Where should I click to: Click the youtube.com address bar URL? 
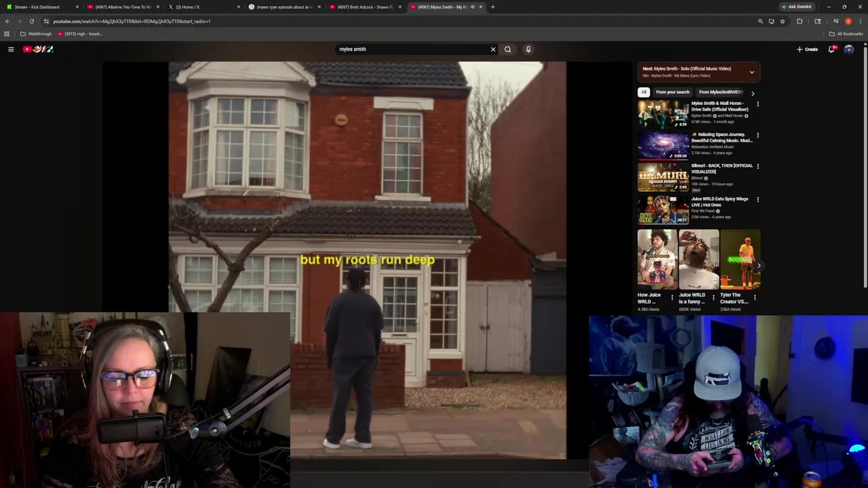pos(132,21)
